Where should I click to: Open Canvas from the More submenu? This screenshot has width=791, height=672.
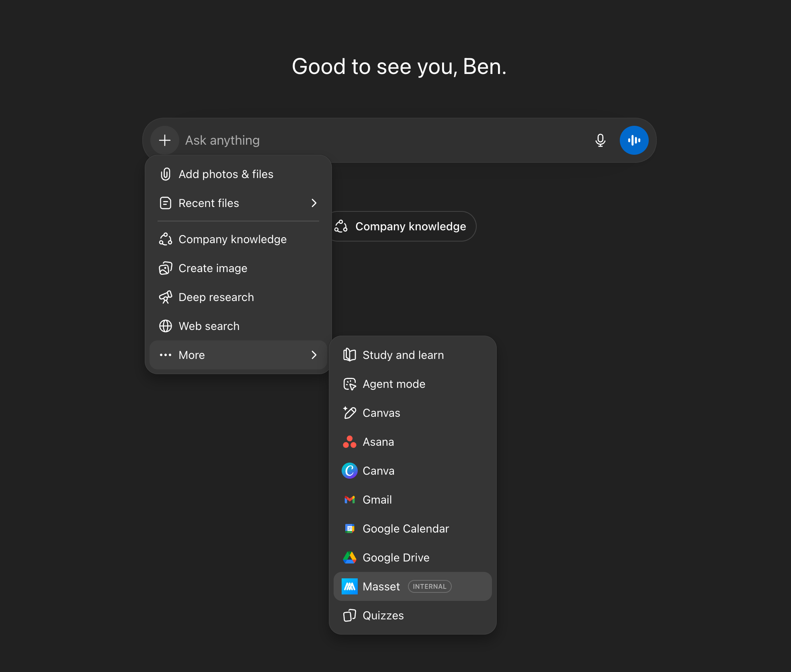click(381, 413)
